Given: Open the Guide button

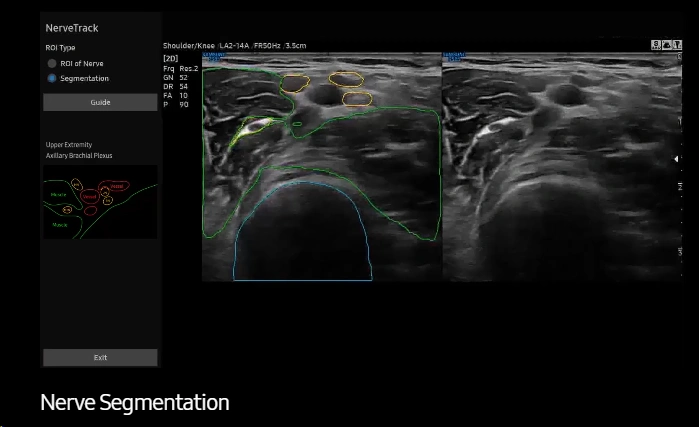Looking at the screenshot, I should click(x=100, y=102).
